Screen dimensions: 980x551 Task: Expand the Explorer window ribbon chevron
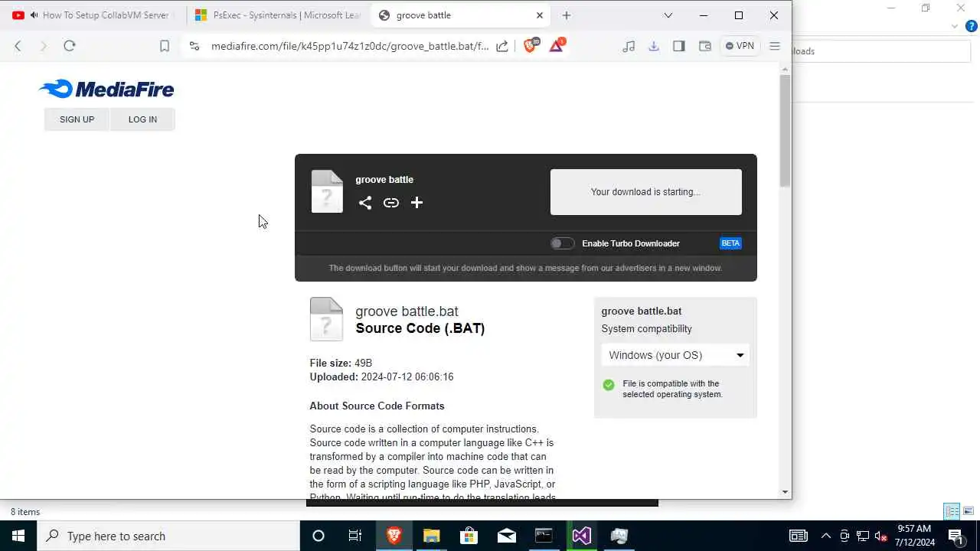tap(955, 26)
